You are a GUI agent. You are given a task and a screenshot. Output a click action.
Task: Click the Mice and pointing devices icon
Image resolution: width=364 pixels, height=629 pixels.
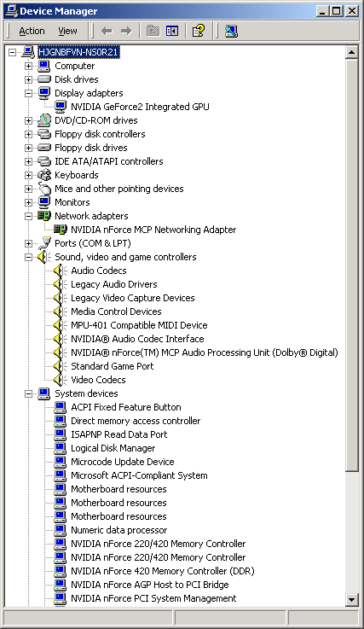(x=44, y=189)
